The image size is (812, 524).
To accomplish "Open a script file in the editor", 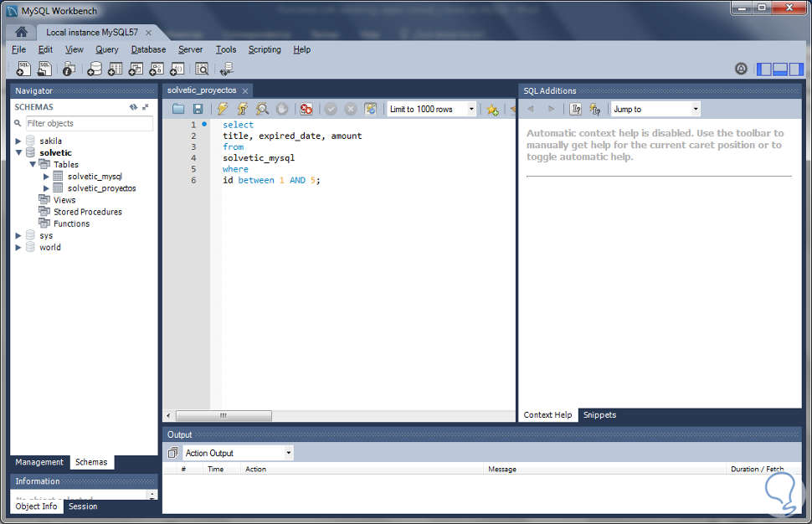I will (178, 109).
